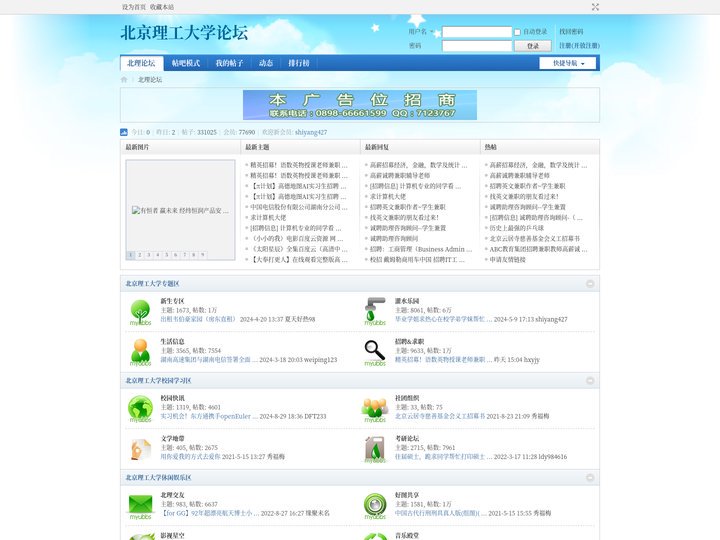Collapse the 北京理工大学休闲娱乐区 section

pyautogui.click(x=590, y=478)
